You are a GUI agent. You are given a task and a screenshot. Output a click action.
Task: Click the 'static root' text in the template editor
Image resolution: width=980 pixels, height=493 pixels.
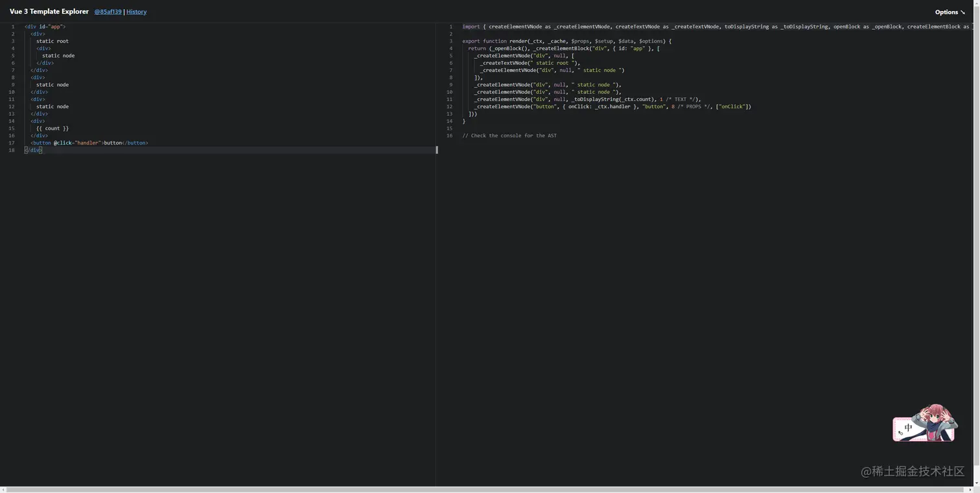pyautogui.click(x=52, y=41)
